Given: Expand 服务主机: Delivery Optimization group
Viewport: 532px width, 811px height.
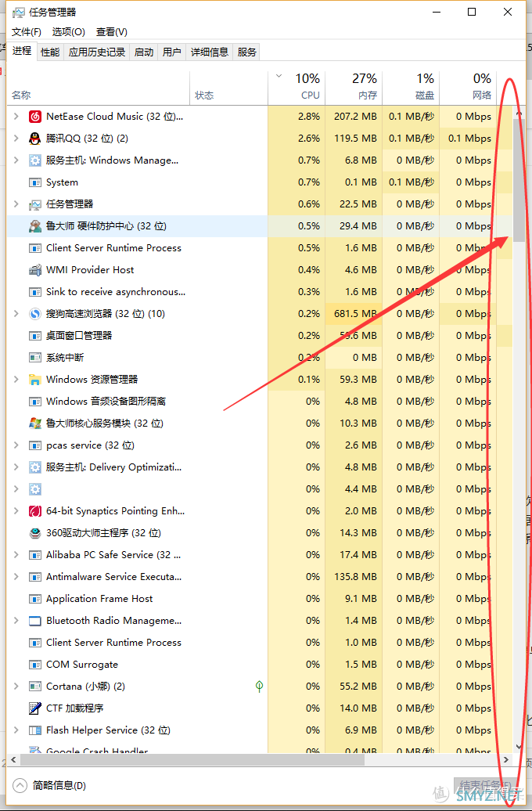Looking at the screenshot, I should [16, 467].
